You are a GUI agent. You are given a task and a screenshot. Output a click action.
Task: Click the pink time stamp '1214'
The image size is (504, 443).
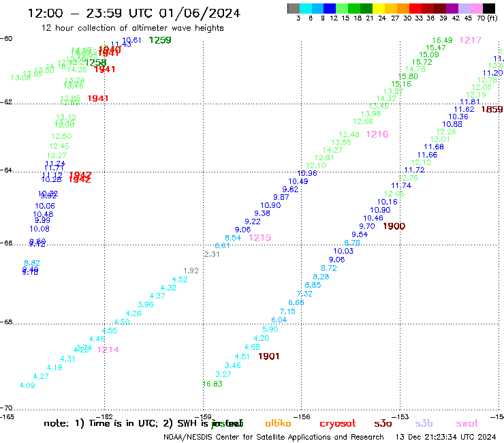click(108, 350)
